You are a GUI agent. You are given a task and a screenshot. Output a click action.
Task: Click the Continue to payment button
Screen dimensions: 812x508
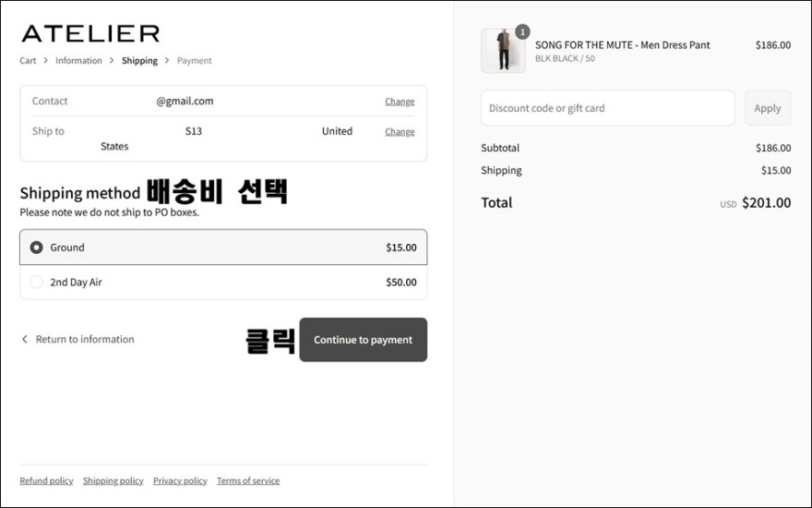(x=363, y=340)
